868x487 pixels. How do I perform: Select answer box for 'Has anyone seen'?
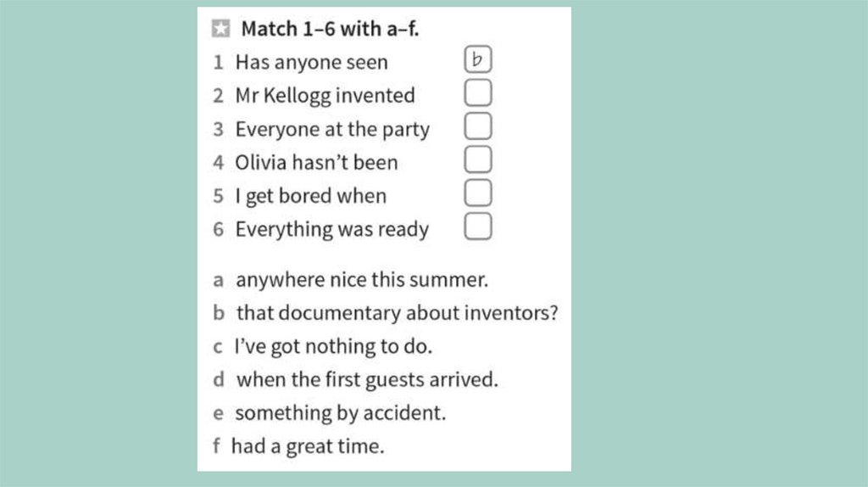(478, 60)
